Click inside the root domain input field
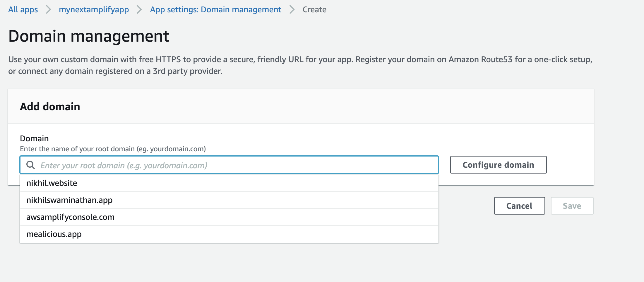Image resolution: width=644 pixels, height=282 pixels. (205, 165)
